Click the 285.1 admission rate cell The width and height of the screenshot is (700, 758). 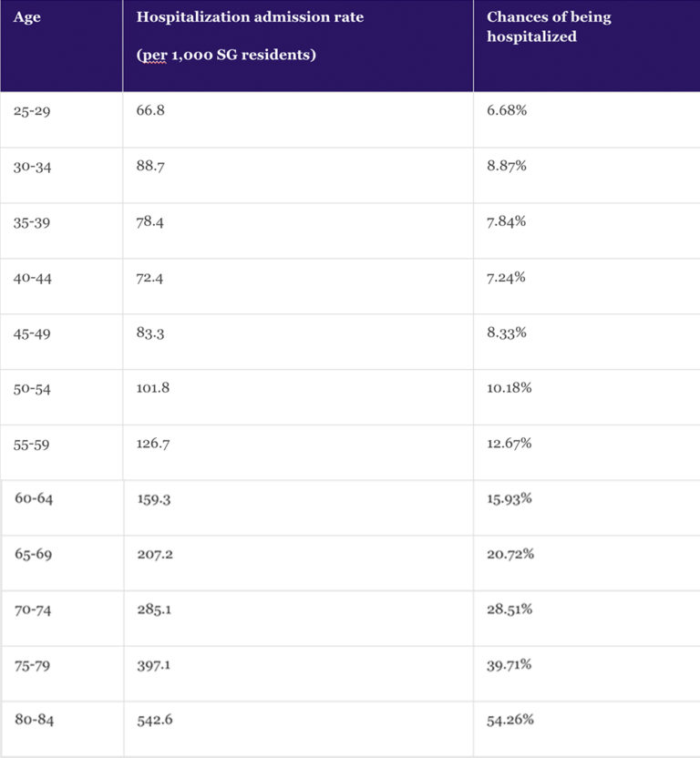tap(153, 610)
